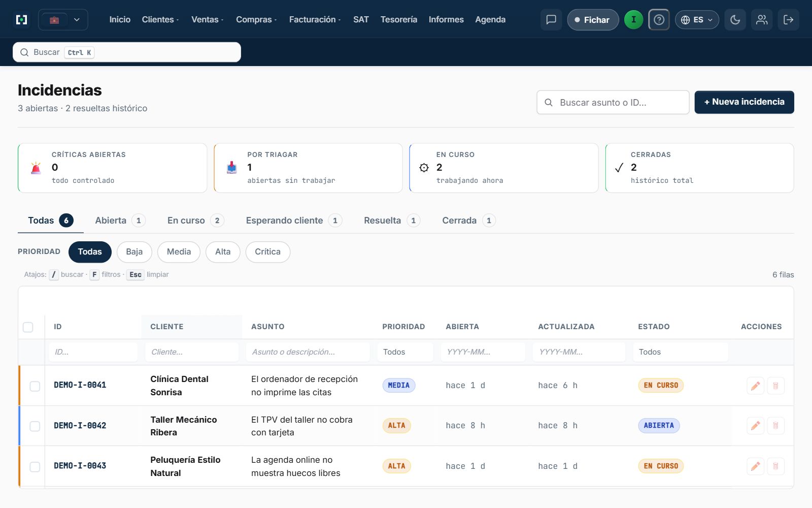
Task: Switch to the Esperando cliente tab
Action: point(294,220)
